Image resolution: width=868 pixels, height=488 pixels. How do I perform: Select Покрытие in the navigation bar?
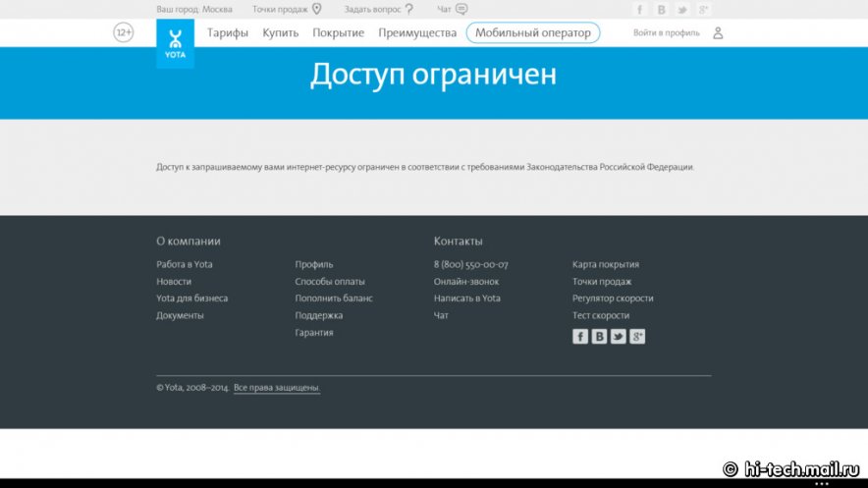tap(338, 32)
